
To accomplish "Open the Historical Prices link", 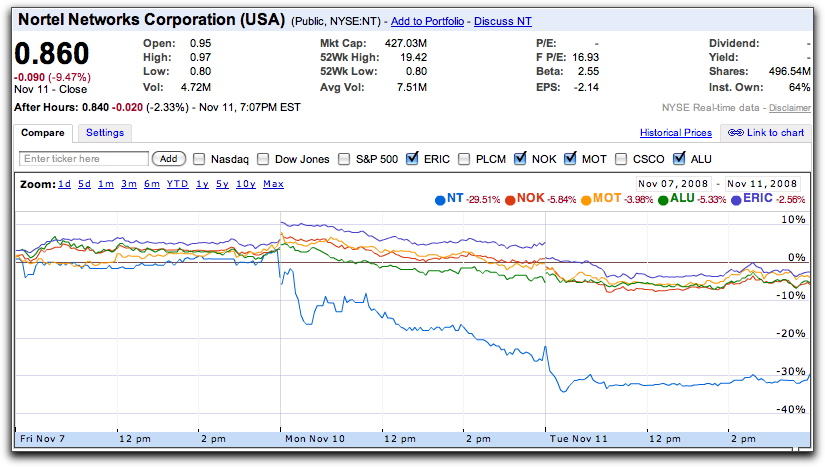I will (x=676, y=133).
